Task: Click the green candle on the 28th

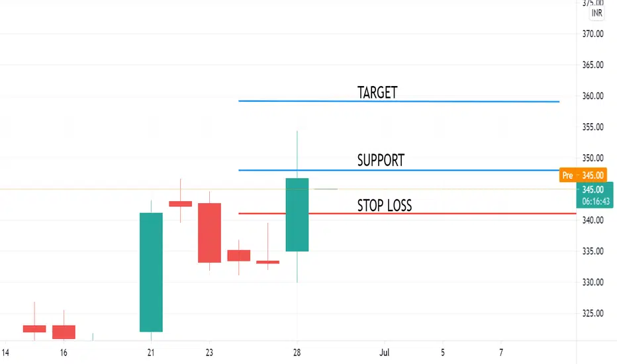Action: pyautogui.click(x=297, y=215)
